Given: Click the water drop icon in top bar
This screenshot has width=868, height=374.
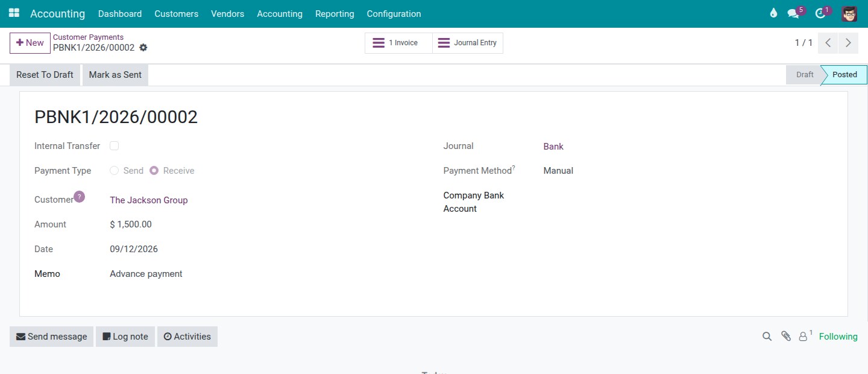Looking at the screenshot, I should [x=773, y=13].
